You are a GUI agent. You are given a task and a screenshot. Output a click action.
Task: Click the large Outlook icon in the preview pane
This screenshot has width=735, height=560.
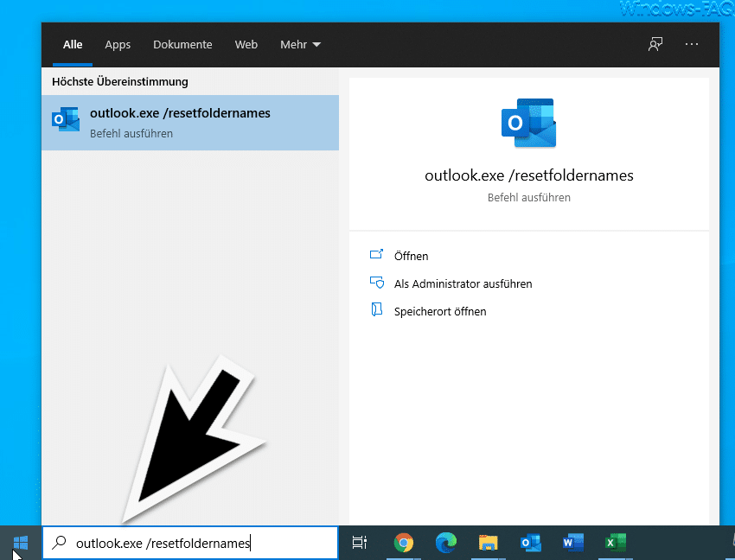[x=528, y=123]
